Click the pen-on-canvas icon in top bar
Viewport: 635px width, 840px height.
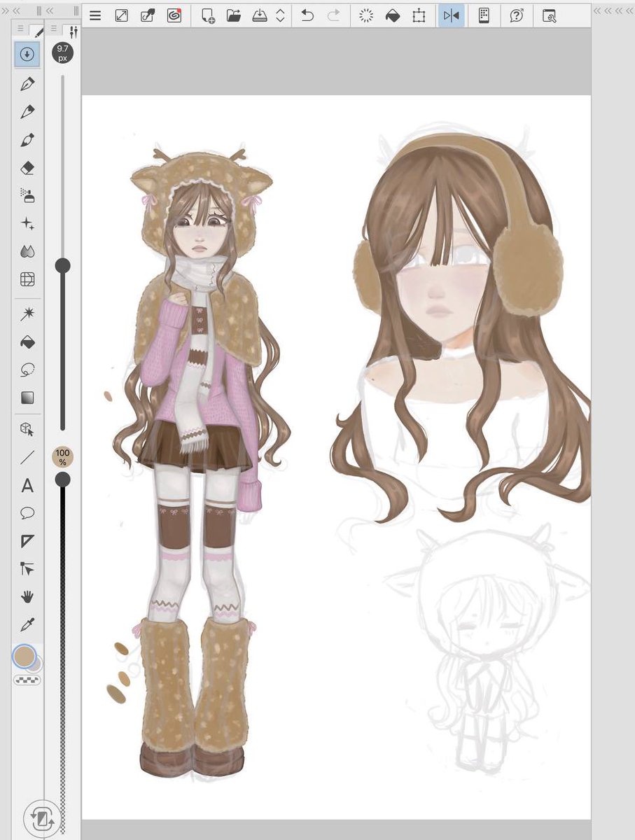click(x=148, y=15)
